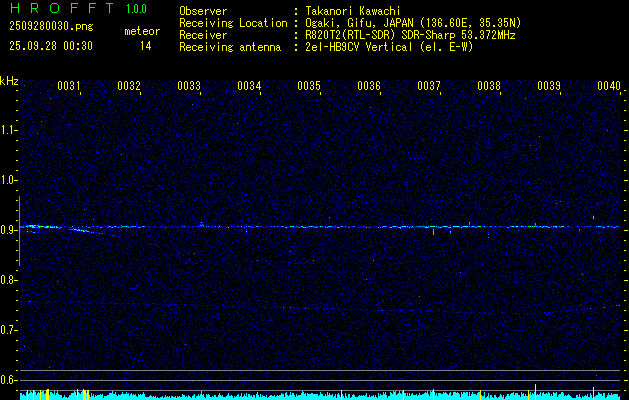Click time marker 0035
This screenshot has height=400, width=629.
(309, 86)
